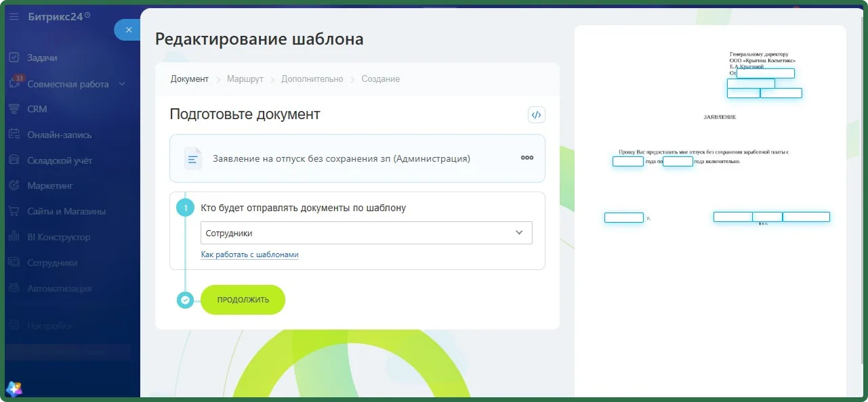Open Совместная работа sidebar item
The image size is (868, 402).
pos(68,84)
